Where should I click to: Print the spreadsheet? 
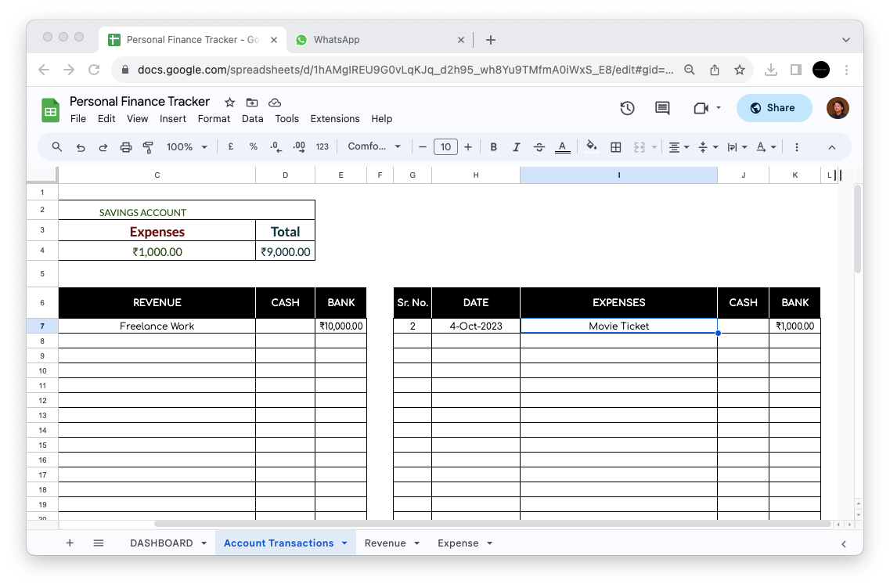(x=125, y=147)
